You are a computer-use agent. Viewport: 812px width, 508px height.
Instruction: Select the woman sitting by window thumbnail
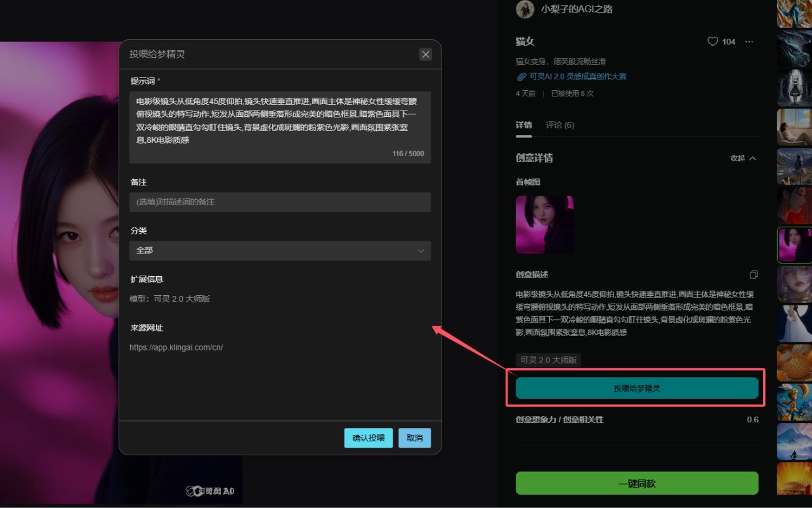pyautogui.click(x=794, y=128)
